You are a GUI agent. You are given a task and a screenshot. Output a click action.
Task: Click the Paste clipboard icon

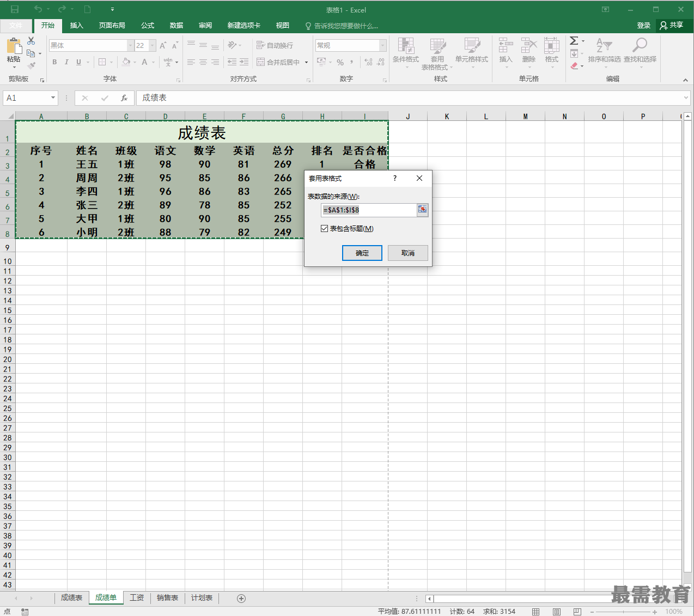14,47
